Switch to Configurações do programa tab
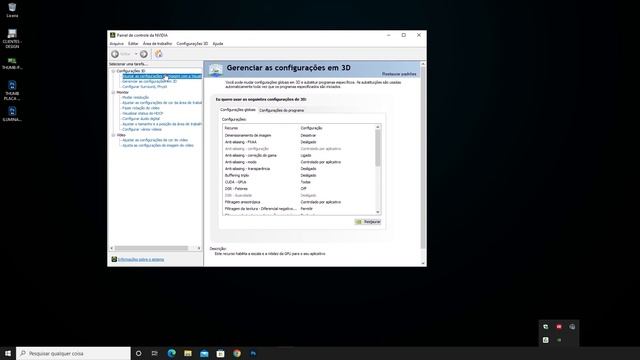The height and width of the screenshot is (360, 640). click(x=281, y=110)
